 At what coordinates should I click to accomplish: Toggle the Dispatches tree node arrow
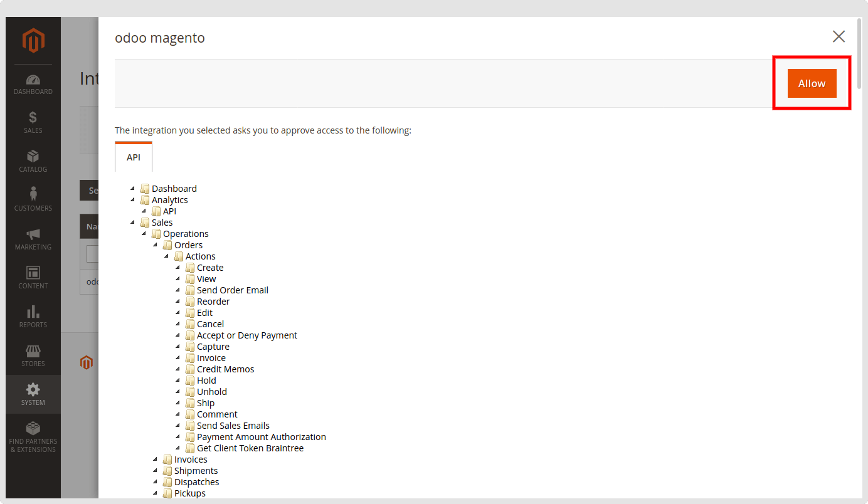coord(156,482)
